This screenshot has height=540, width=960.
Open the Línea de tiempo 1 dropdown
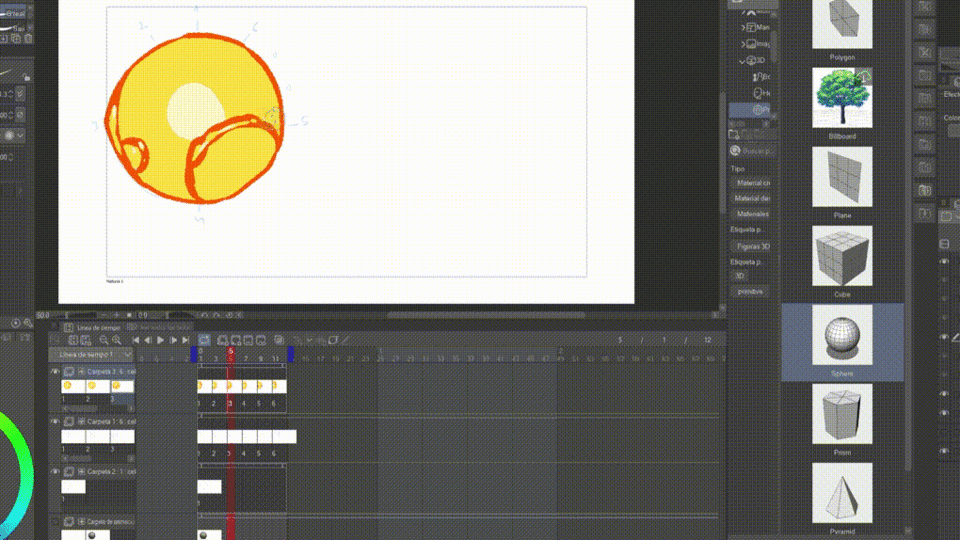tap(92, 354)
